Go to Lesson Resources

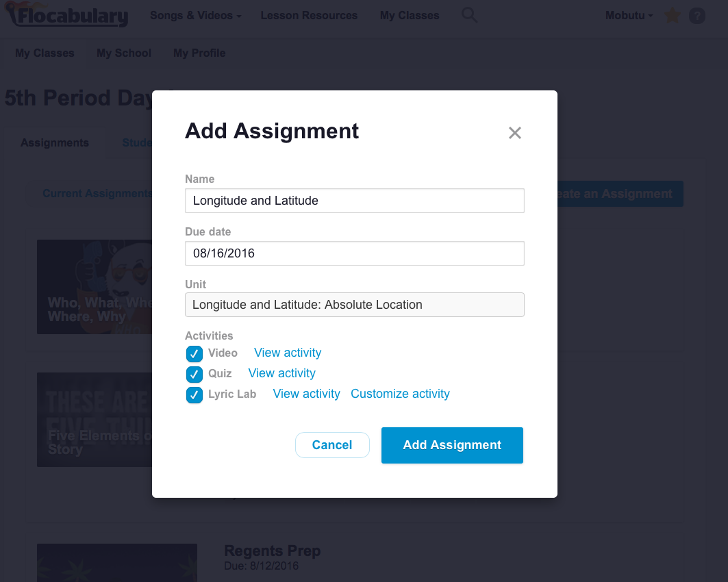pyautogui.click(x=309, y=15)
